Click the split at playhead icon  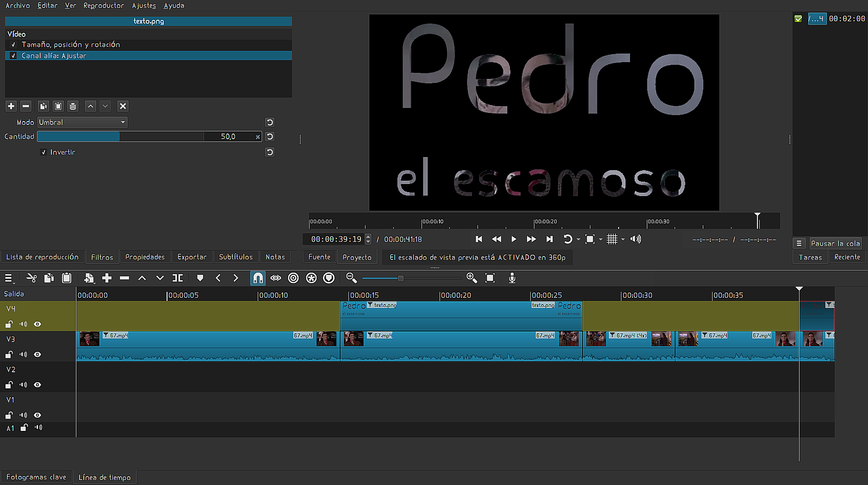[x=178, y=278]
